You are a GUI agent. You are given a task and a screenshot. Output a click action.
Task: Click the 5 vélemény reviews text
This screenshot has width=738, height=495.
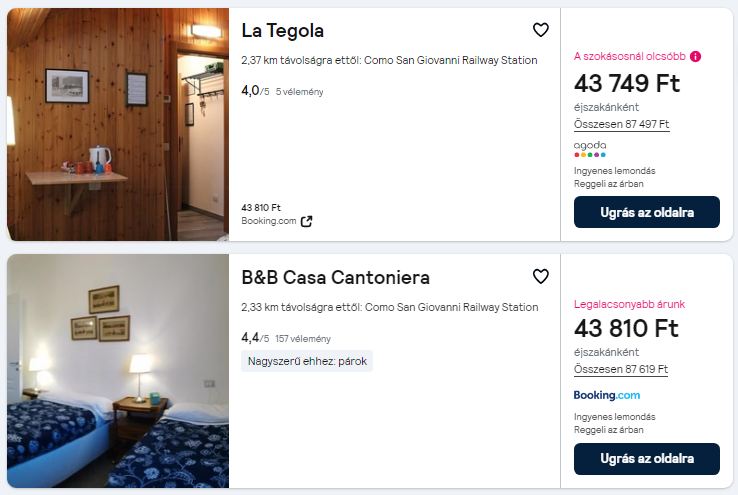(x=299, y=92)
